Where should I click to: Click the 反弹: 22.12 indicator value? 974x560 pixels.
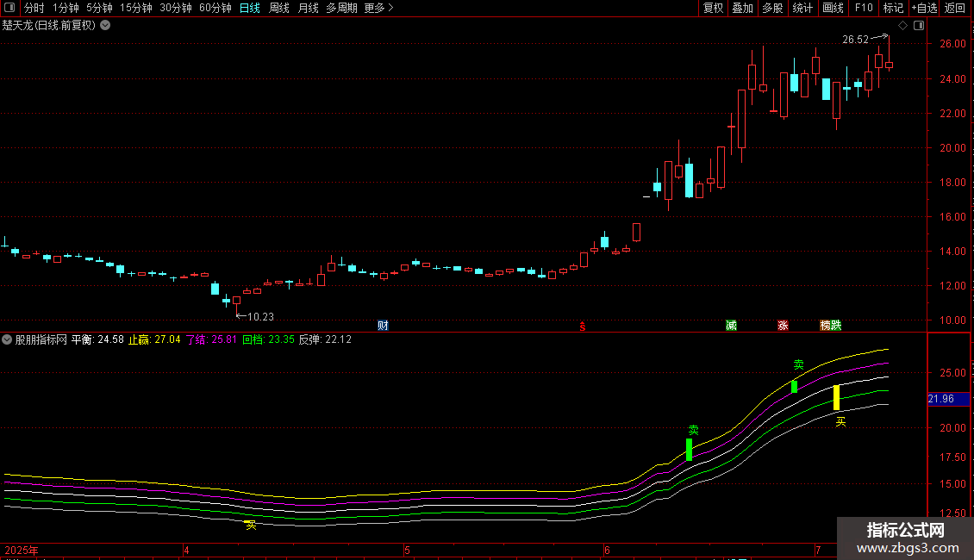[x=325, y=339]
